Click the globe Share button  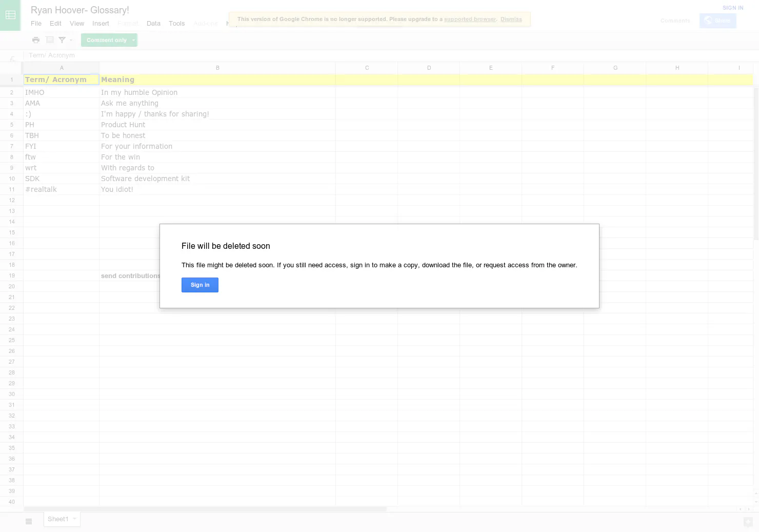(717, 21)
